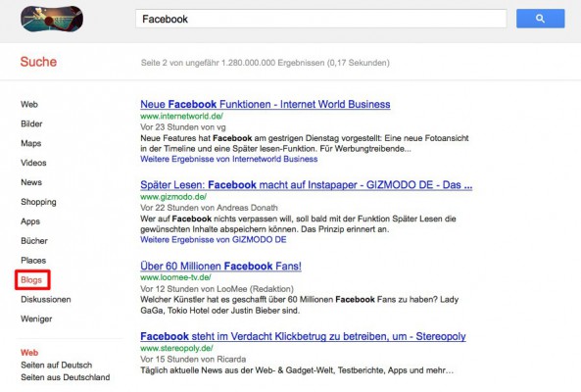The image size is (581, 392).
Task: Open the Google doodle logo image
Action: (x=52, y=19)
